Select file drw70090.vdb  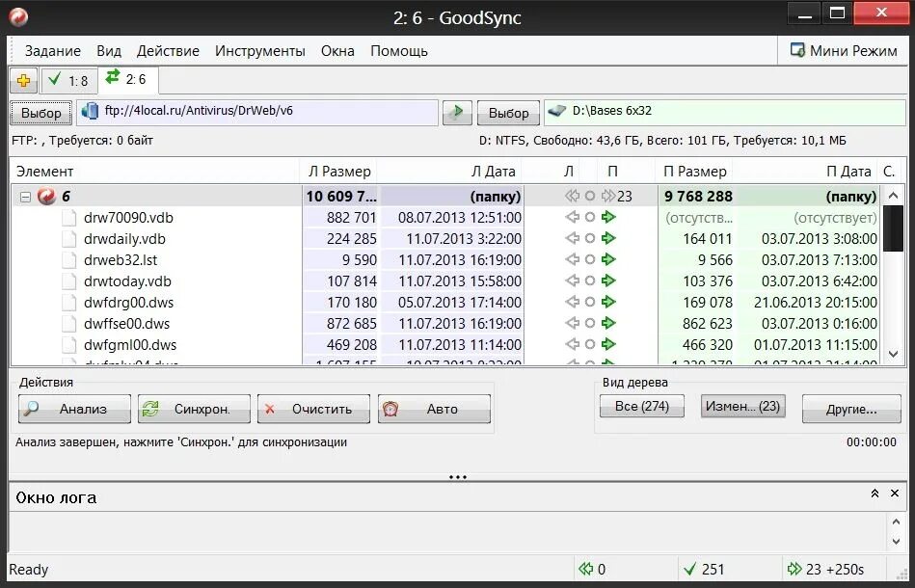pos(128,218)
